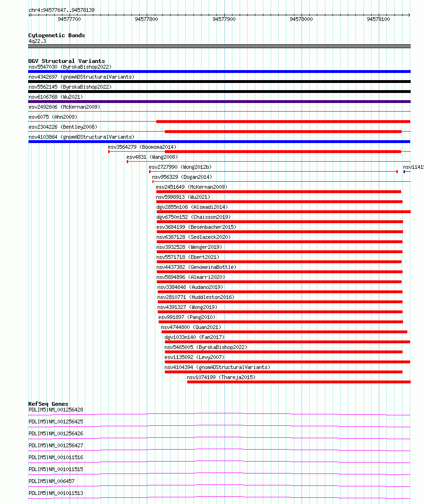The height and width of the screenshot is (504, 424).
Task: Open the nsv2810771 (Huddleston2016) variant
Action: click(196, 297)
